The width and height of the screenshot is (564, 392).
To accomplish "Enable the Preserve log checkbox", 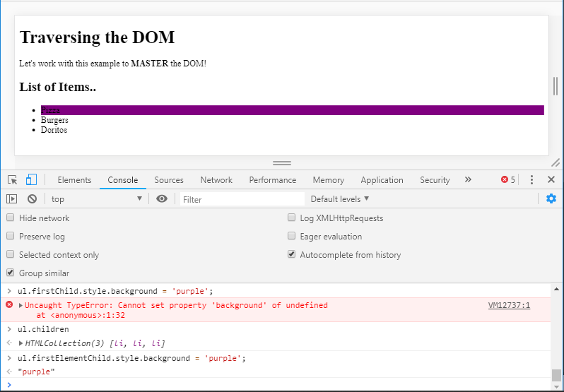I will pos(10,237).
